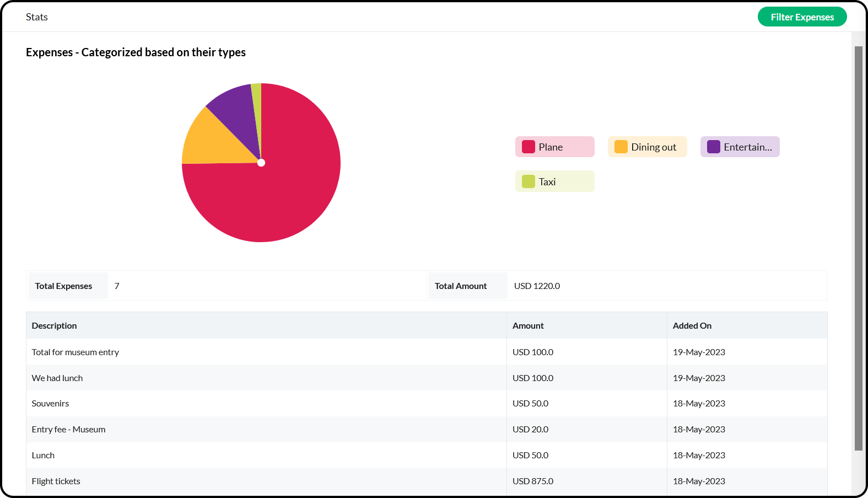
Task: Select the 'Entry fee - Museum' row description
Action: tap(69, 429)
